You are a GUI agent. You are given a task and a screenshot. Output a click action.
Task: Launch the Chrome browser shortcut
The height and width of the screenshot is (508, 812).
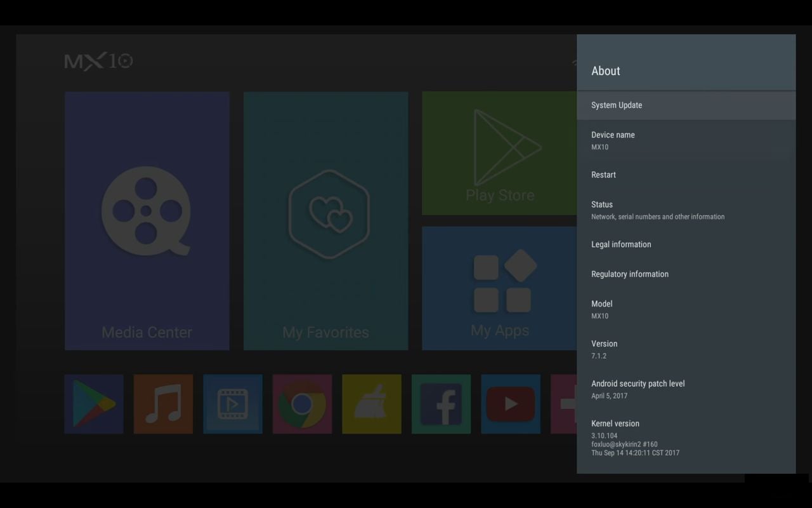pyautogui.click(x=302, y=404)
